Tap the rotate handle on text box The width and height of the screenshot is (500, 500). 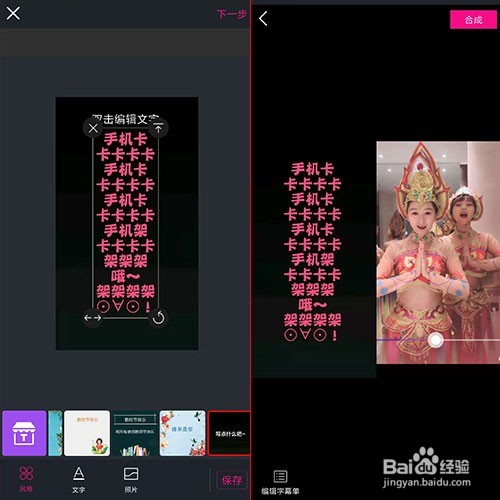158,318
